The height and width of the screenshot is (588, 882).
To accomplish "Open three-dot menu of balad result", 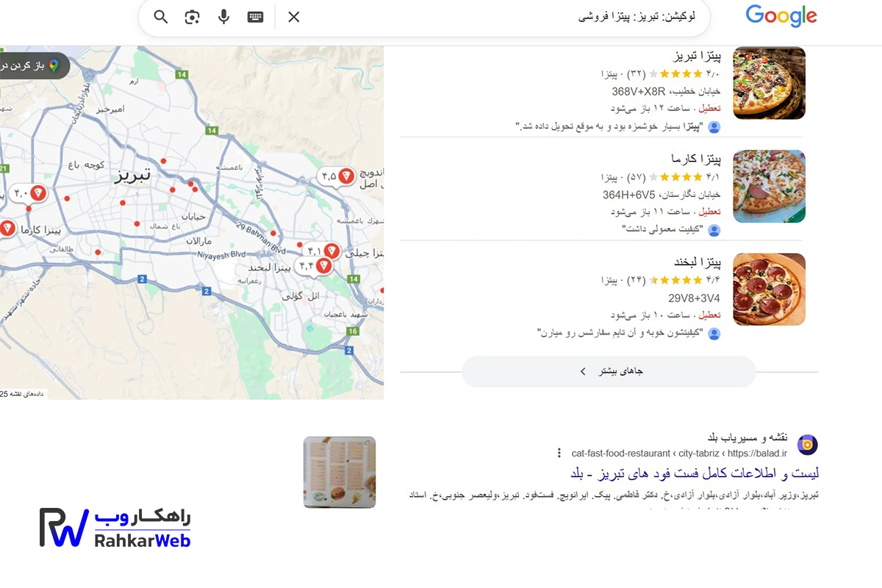I will point(559,453).
